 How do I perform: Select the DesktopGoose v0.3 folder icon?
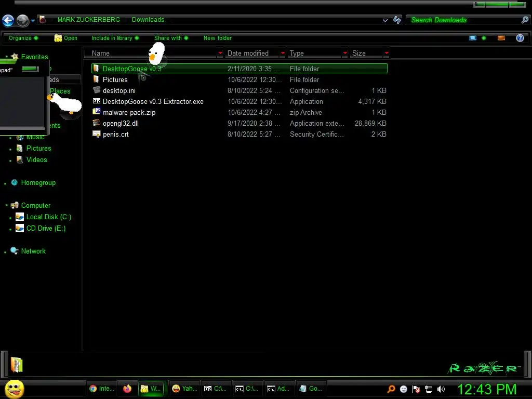(x=96, y=69)
